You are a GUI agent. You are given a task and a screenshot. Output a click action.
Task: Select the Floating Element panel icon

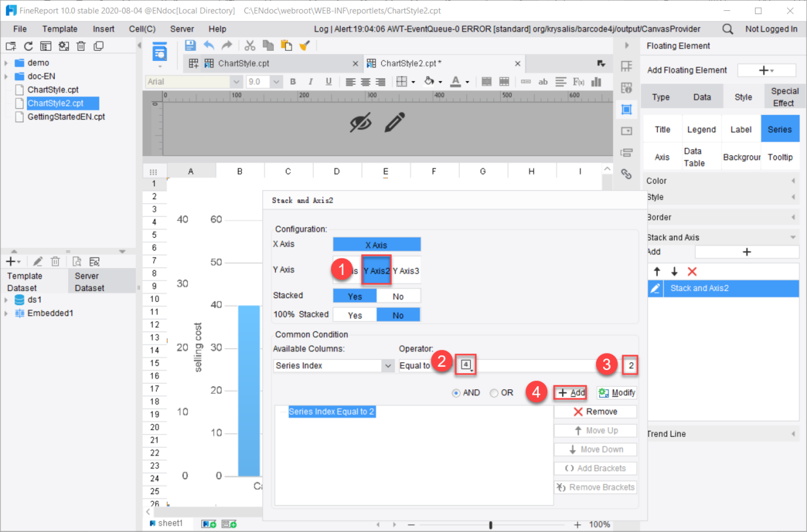(x=626, y=109)
